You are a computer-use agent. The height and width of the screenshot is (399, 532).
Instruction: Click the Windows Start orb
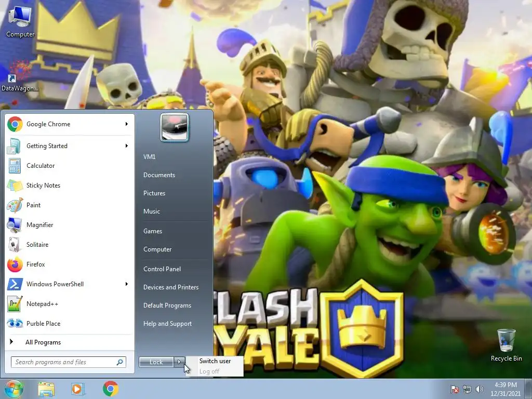pos(14,389)
